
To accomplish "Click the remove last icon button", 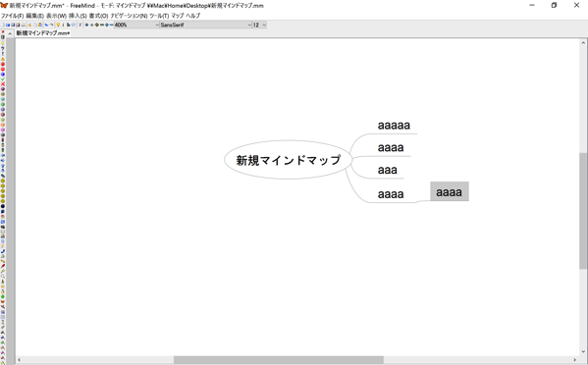I will pyautogui.click(x=3, y=31).
